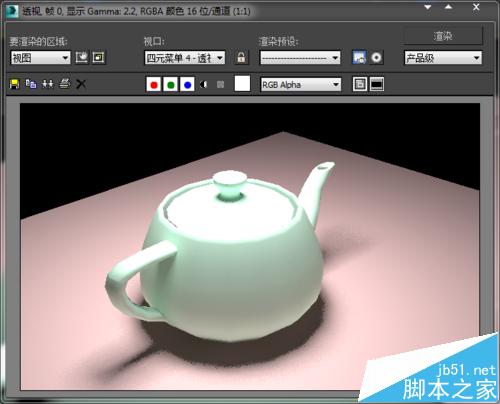Open the viewport dropdown (四元菜单 4)

pos(185,58)
